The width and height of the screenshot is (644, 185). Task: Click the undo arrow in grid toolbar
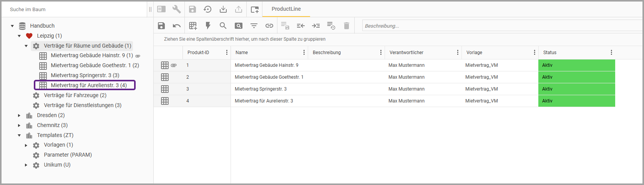click(x=177, y=26)
